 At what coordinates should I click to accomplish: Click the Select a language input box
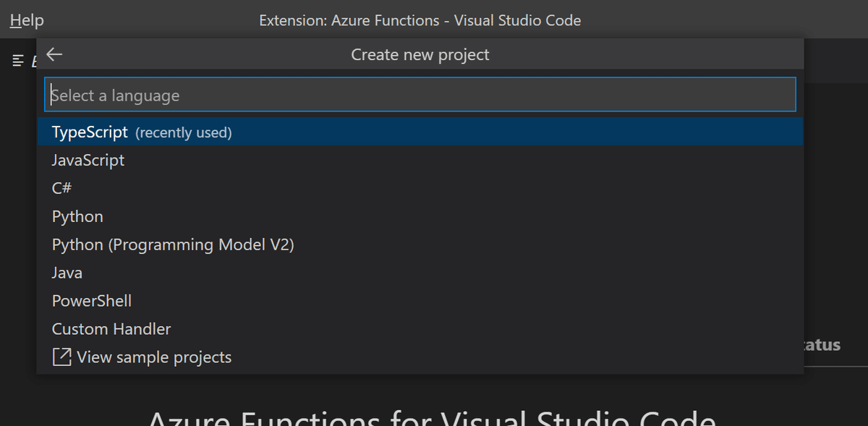pos(420,94)
